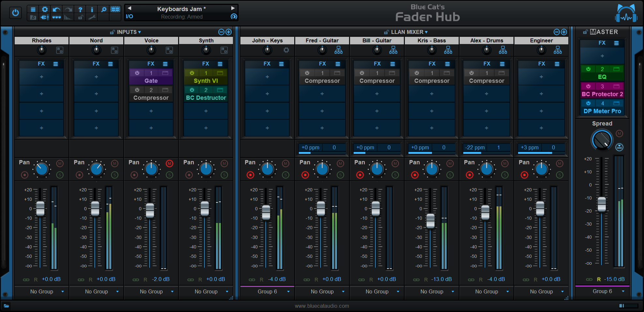Click the hamburger menu in the top toolbar
The height and width of the screenshot is (312, 644).
click(33, 9)
